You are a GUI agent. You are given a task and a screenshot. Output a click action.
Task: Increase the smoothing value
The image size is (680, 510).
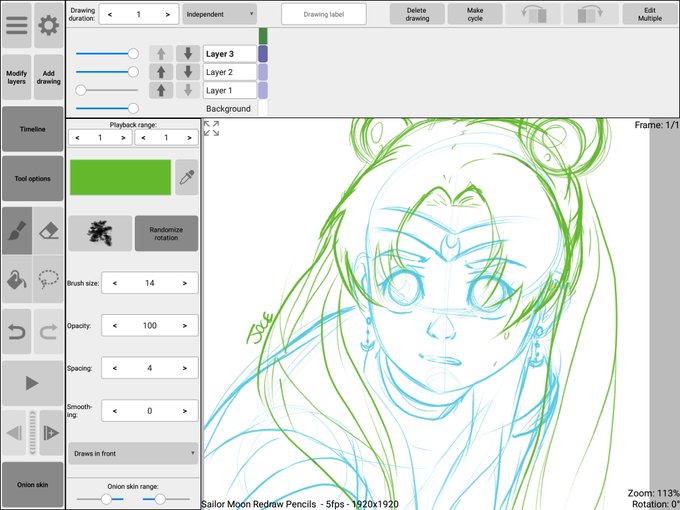pos(185,410)
